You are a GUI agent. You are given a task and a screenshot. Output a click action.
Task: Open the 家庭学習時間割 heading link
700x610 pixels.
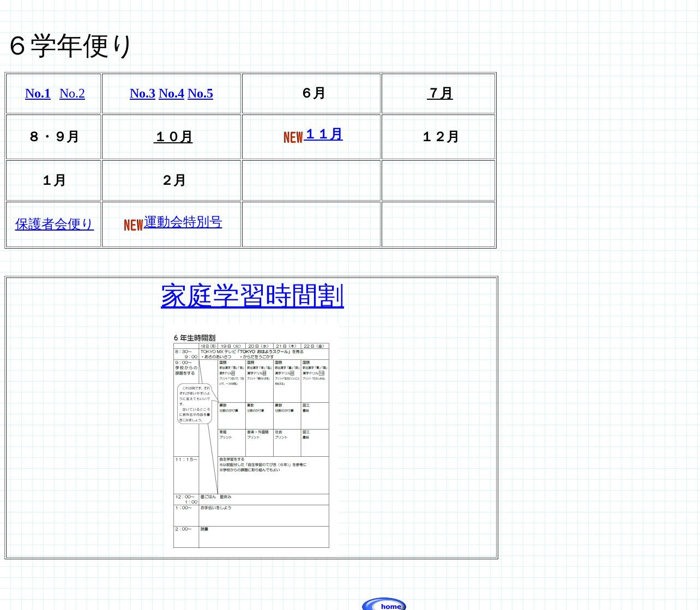252,295
